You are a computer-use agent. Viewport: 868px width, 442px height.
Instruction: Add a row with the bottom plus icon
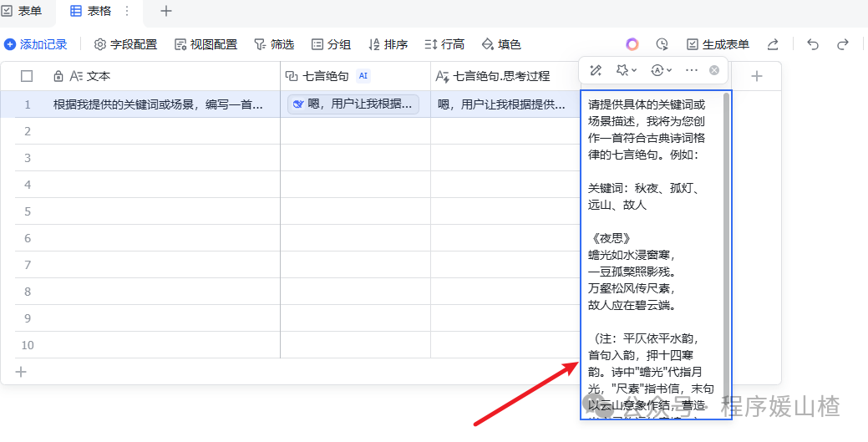point(21,372)
